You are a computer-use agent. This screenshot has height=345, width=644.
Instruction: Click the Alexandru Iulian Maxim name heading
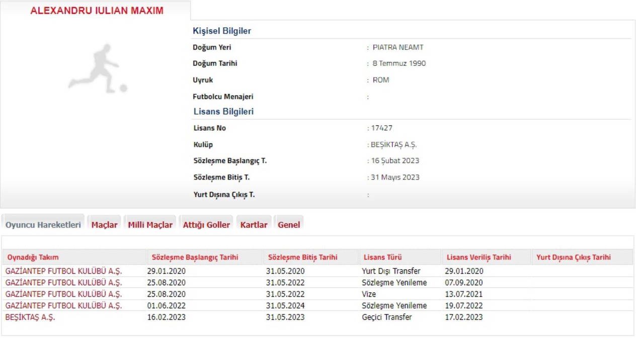[97, 11]
